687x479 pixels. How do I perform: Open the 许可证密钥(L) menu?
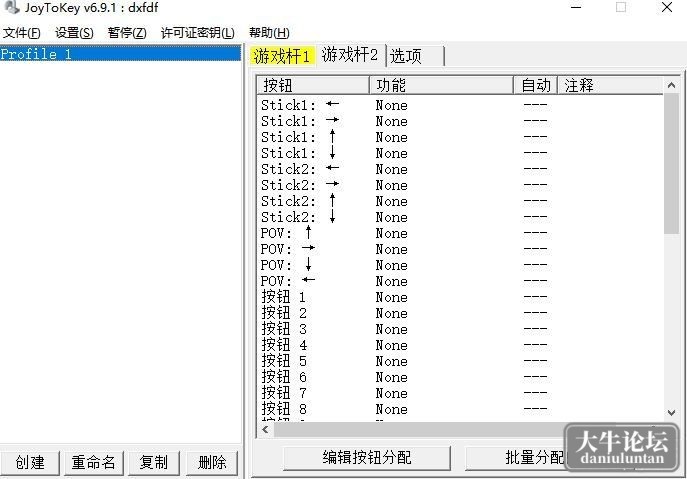click(x=198, y=33)
